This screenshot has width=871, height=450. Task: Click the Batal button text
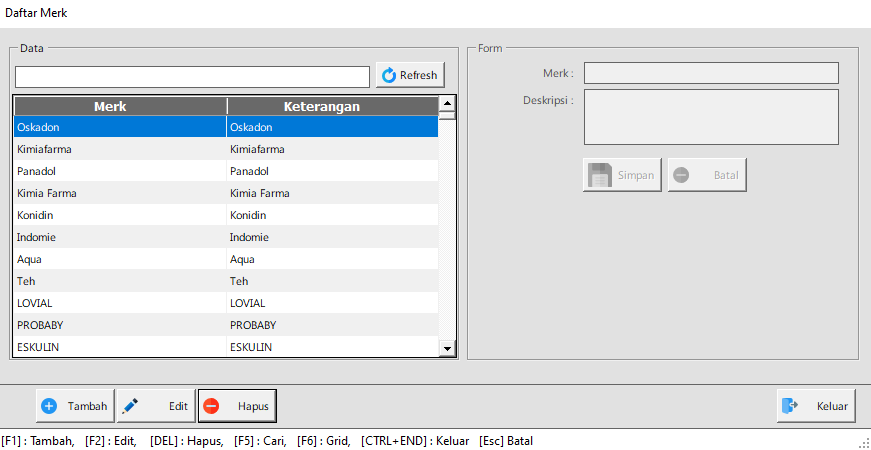click(726, 175)
